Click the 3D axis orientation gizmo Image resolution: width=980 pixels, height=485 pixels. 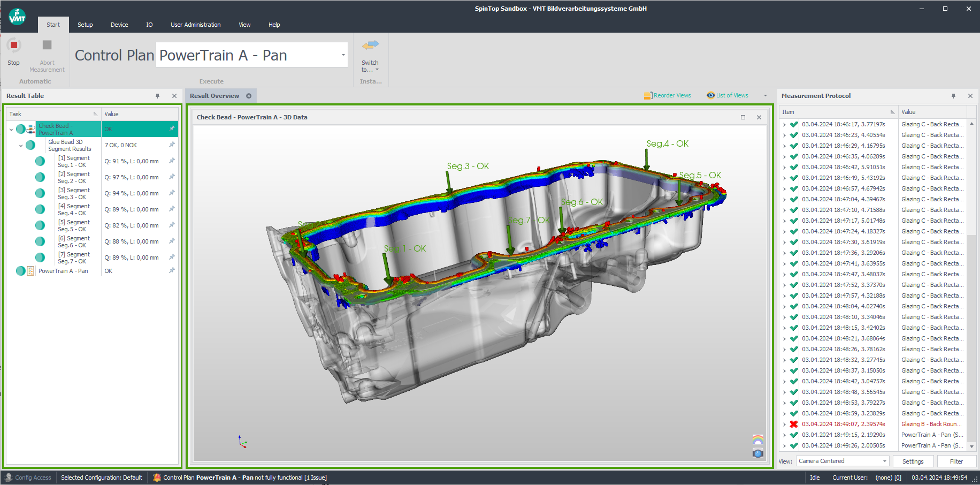(x=242, y=442)
